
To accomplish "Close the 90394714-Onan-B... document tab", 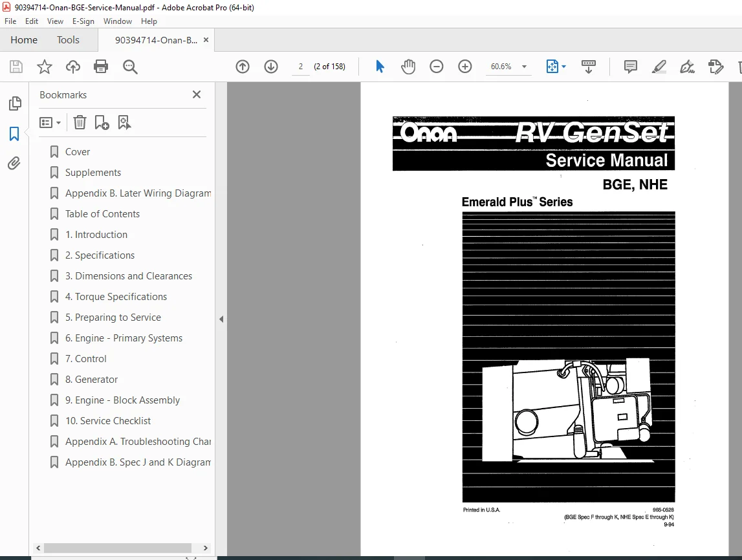I will tap(206, 39).
